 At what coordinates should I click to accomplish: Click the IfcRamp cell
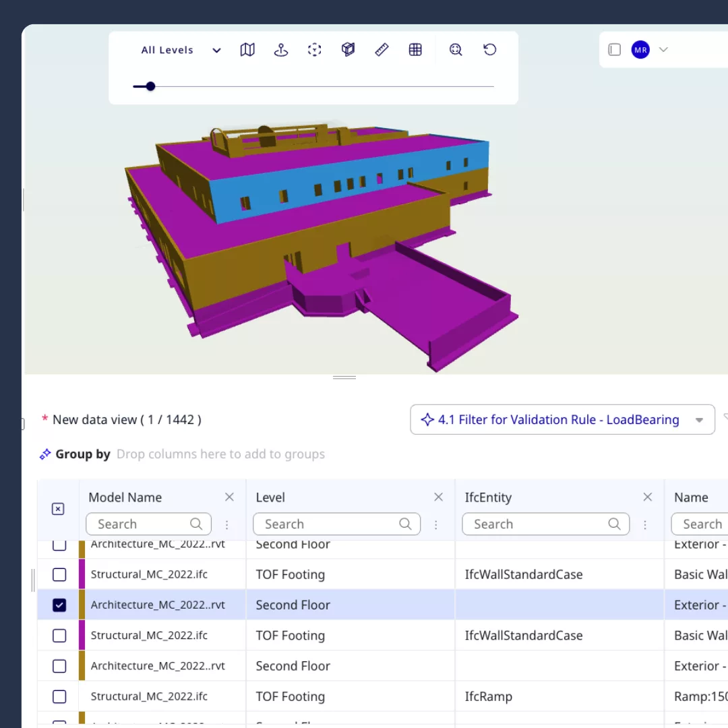pos(559,696)
